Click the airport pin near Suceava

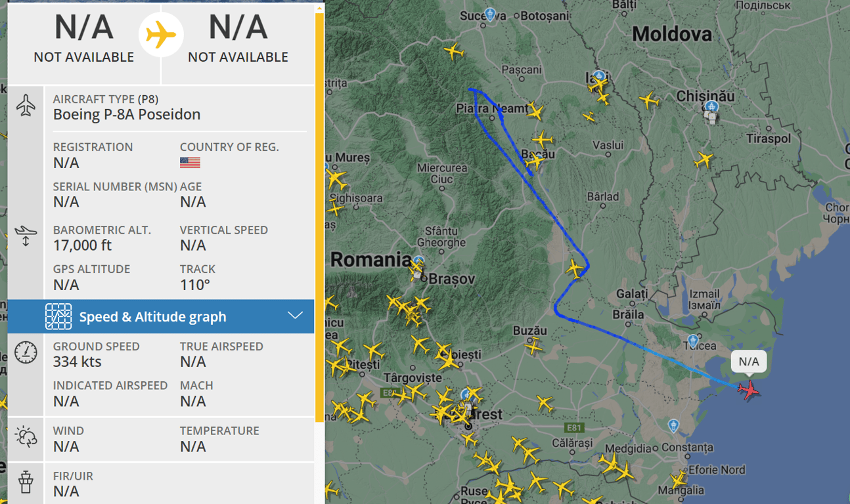click(489, 14)
